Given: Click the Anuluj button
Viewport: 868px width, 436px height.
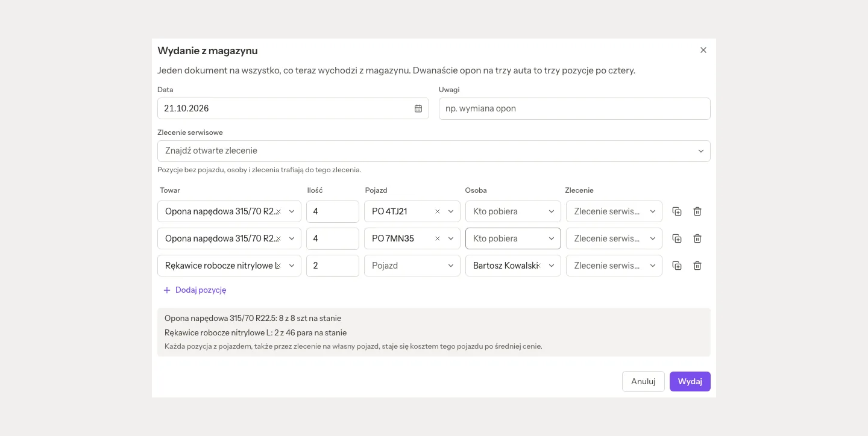Looking at the screenshot, I should click(643, 381).
